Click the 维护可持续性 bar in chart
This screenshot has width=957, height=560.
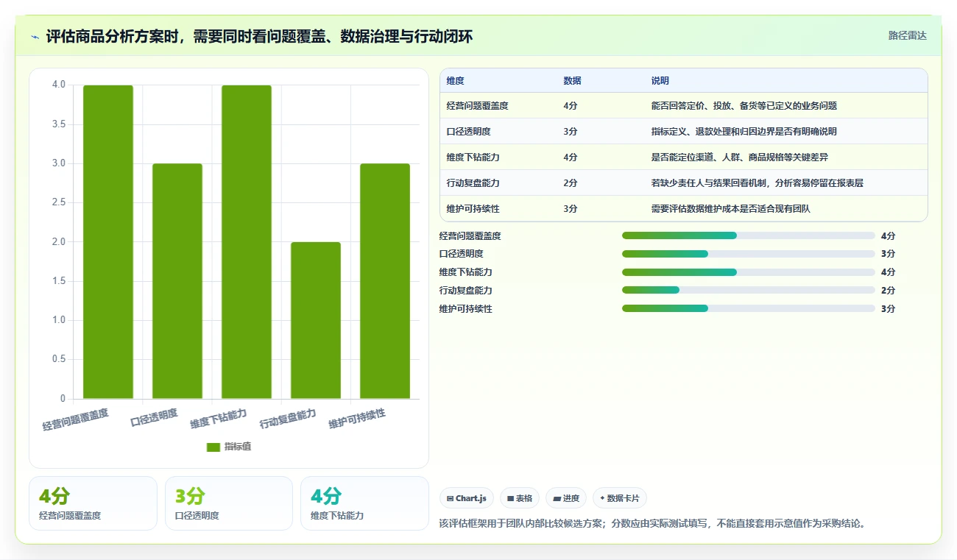click(385, 281)
